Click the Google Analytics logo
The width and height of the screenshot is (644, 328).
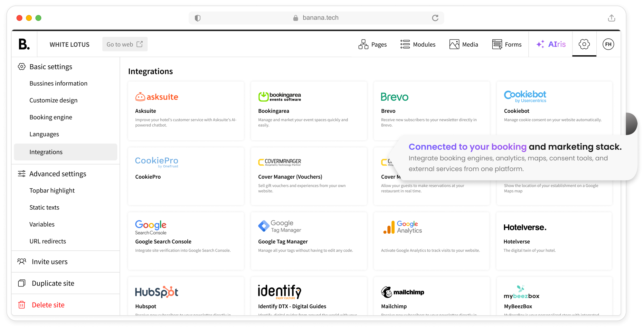(x=402, y=227)
